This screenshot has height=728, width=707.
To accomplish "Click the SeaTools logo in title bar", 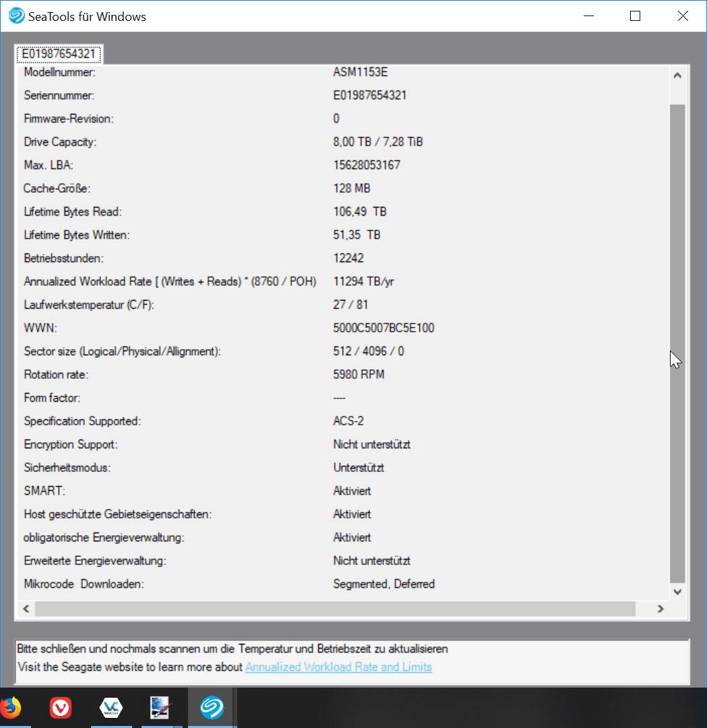I will coord(17,16).
